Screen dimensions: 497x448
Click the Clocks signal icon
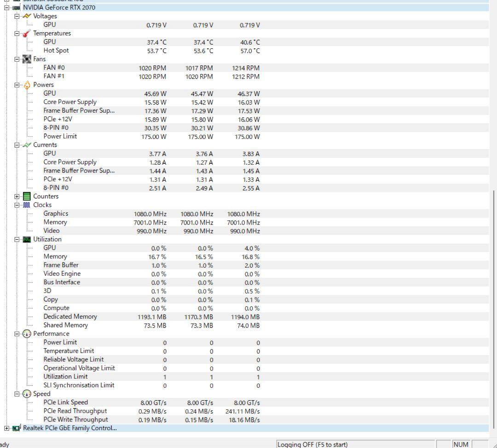[x=27, y=205]
